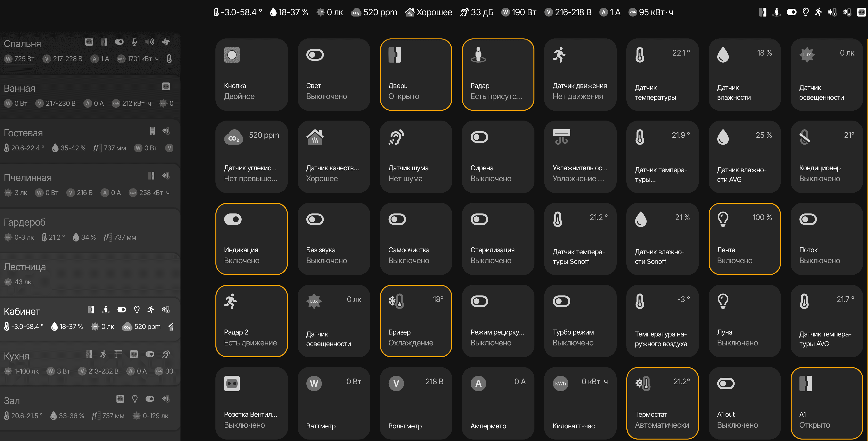Click the Увлажнитель humidifier tile
The height and width of the screenshot is (441, 868).
click(x=580, y=157)
